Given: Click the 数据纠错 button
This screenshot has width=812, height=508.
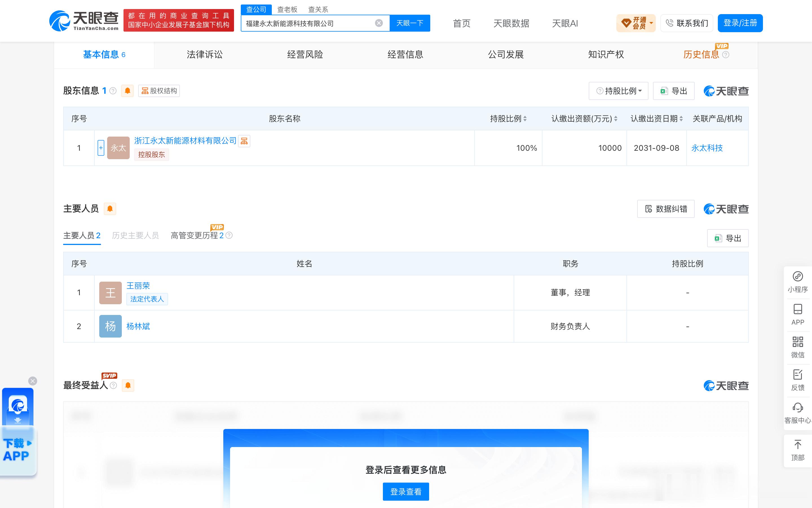Looking at the screenshot, I should pyautogui.click(x=666, y=209).
